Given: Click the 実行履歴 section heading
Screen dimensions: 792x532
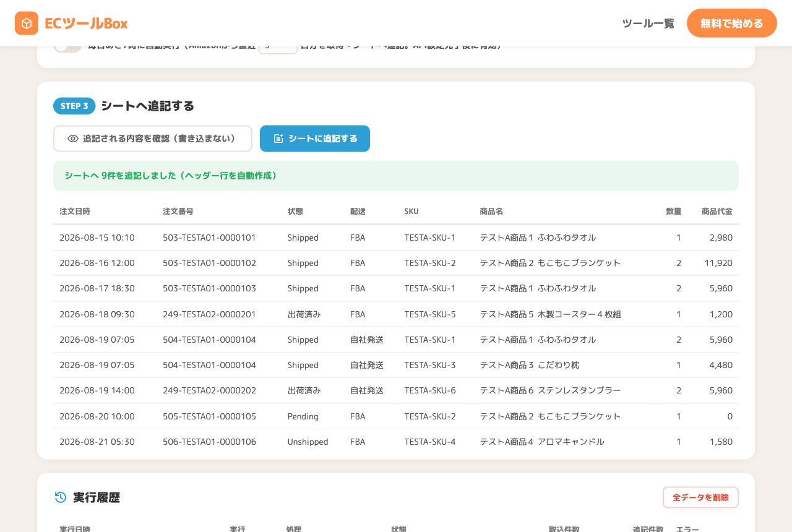Looking at the screenshot, I should (97, 497).
